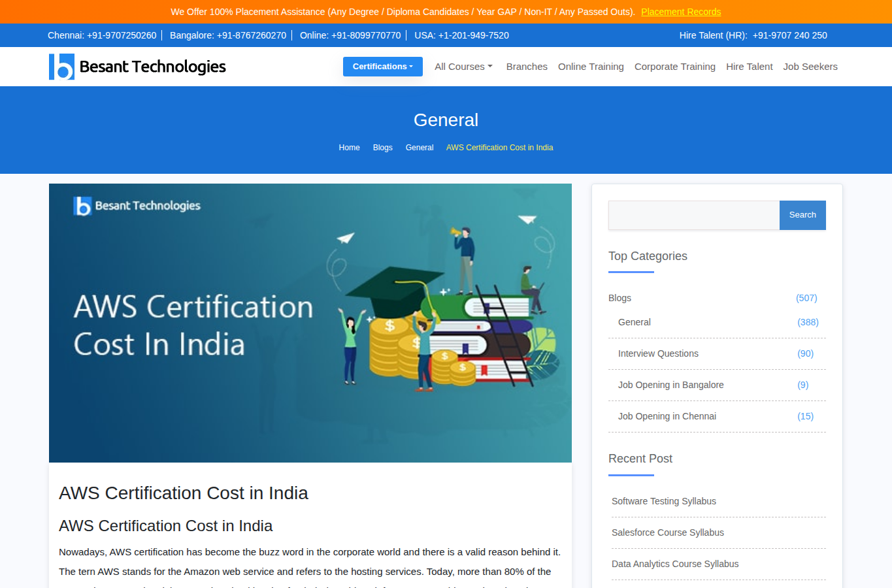Image resolution: width=892 pixels, height=588 pixels.
Task: Click the blue Search button
Action: 802,215
